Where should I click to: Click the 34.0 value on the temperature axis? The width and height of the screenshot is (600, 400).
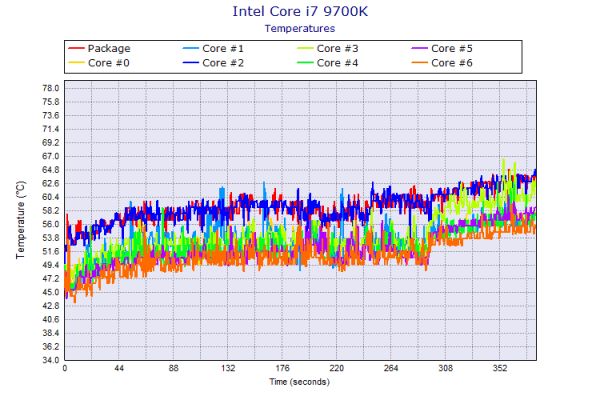coord(51,360)
